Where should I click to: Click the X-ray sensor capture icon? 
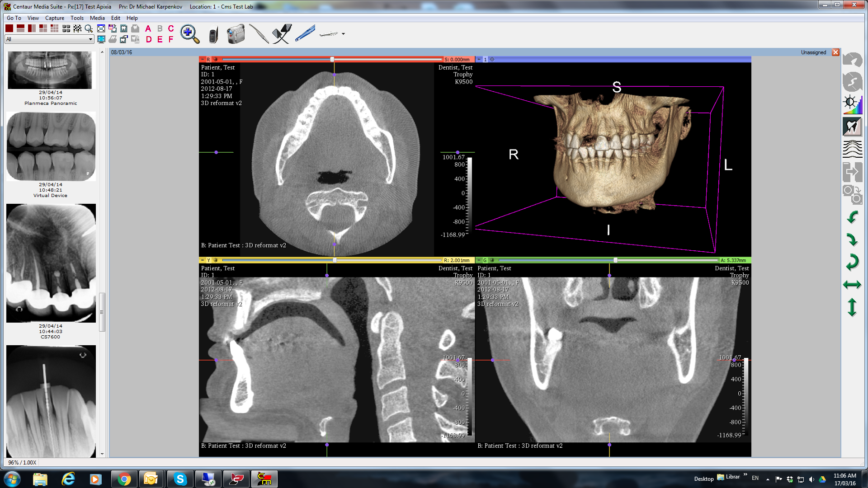tap(282, 34)
